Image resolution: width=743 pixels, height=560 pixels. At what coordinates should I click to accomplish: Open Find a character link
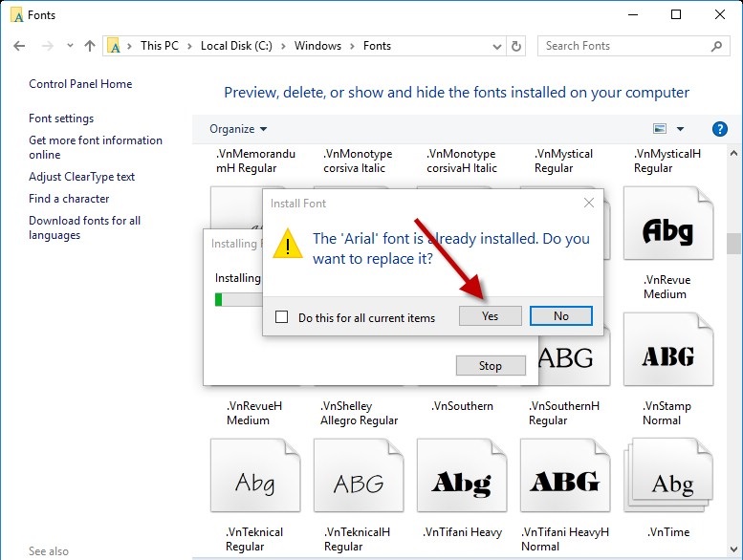coord(69,199)
